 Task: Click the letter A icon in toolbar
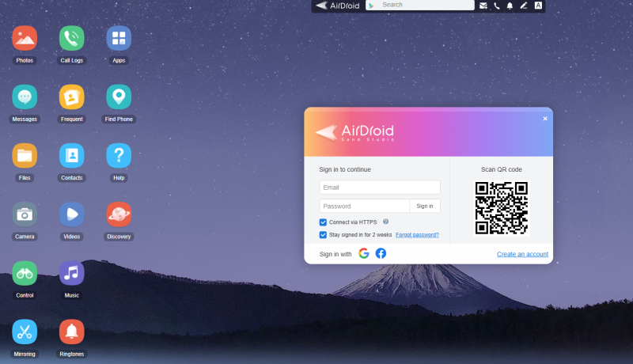538,6
